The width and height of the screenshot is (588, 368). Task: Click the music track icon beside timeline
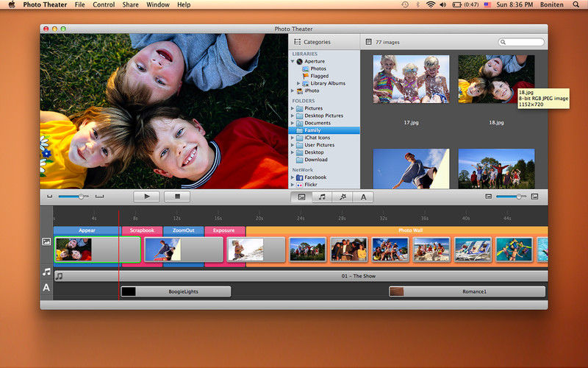[46, 272]
